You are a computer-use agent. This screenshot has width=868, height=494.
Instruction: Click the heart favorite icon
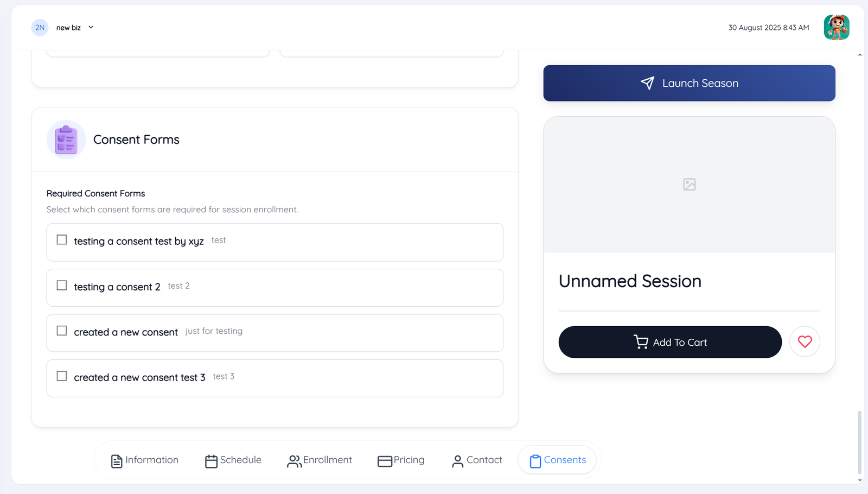click(805, 341)
